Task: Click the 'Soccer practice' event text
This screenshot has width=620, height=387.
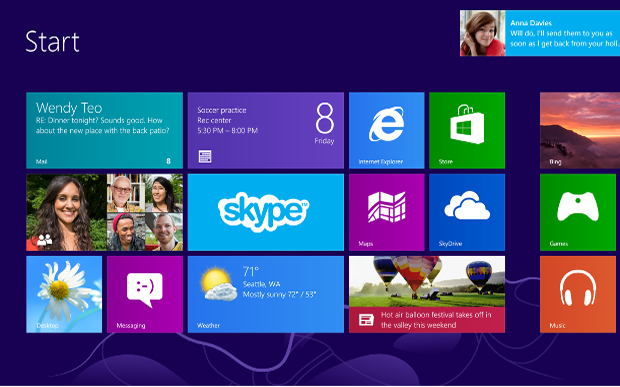Action: click(221, 110)
